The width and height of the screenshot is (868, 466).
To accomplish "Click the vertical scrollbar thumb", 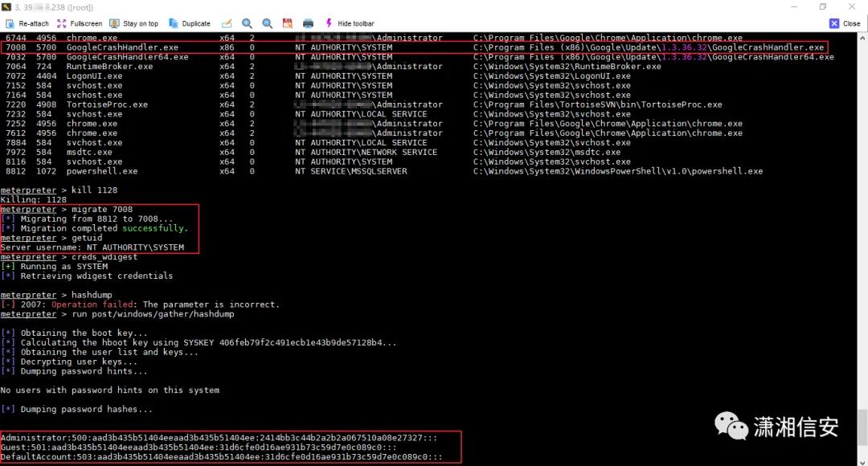I will pyautogui.click(x=862, y=427).
